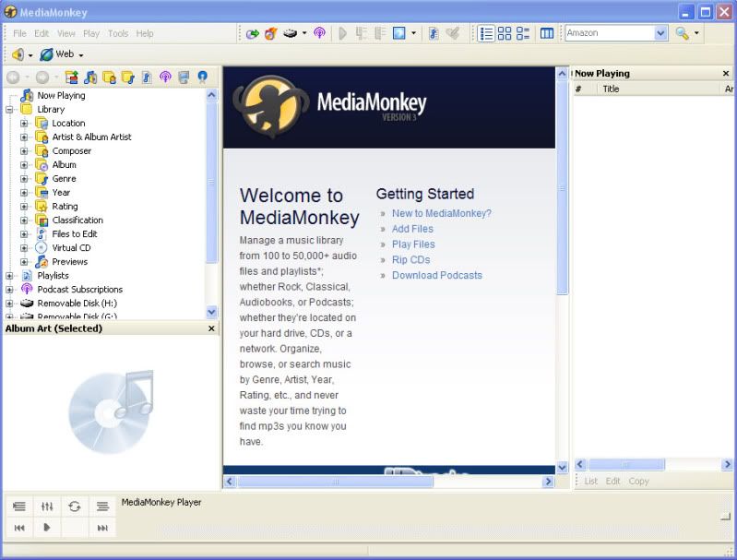This screenshot has height=560, width=737.
Task: Open the Rip CDs link
Action: point(410,259)
